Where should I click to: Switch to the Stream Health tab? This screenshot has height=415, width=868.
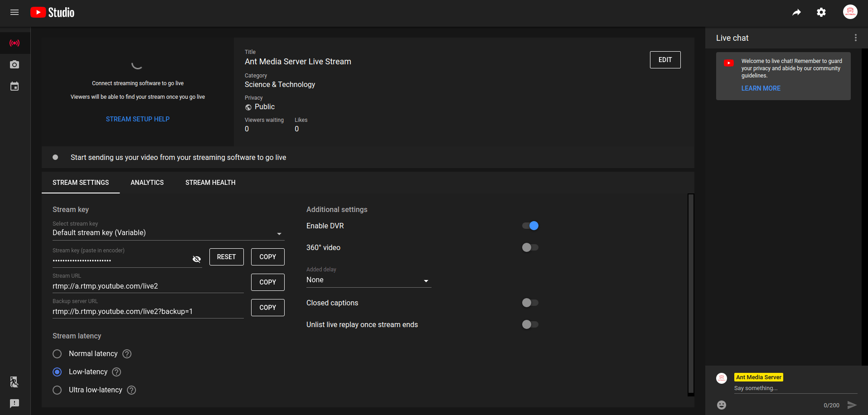click(210, 183)
